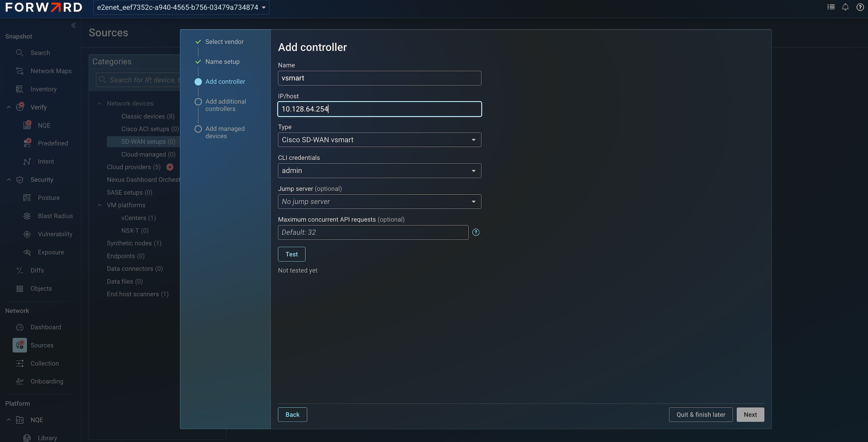Click the Inventory icon
Image resolution: width=868 pixels, height=442 pixels.
20,89
